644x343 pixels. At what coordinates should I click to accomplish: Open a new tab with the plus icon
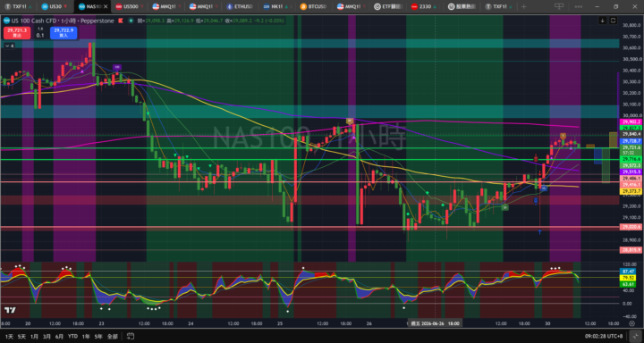pyautogui.click(x=523, y=6)
